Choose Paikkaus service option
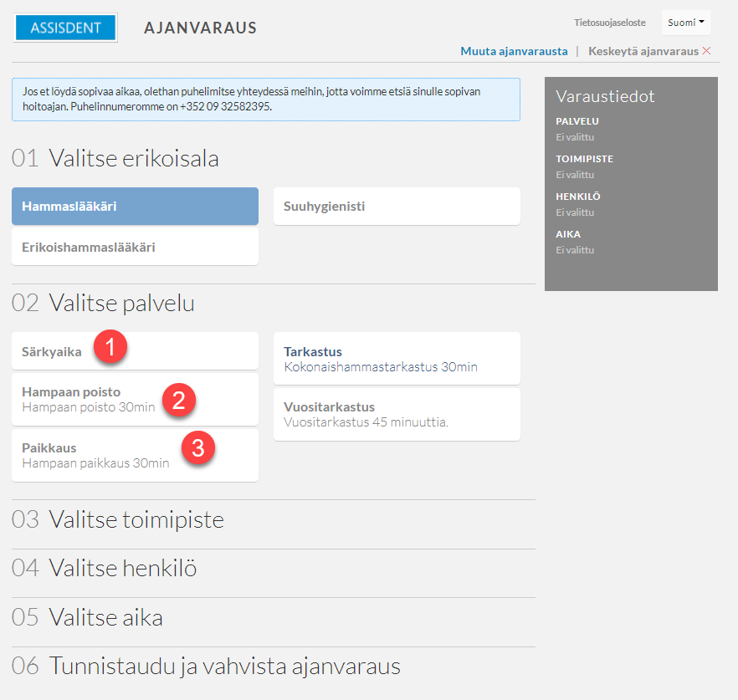The width and height of the screenshot is (738, 700). 135,455
